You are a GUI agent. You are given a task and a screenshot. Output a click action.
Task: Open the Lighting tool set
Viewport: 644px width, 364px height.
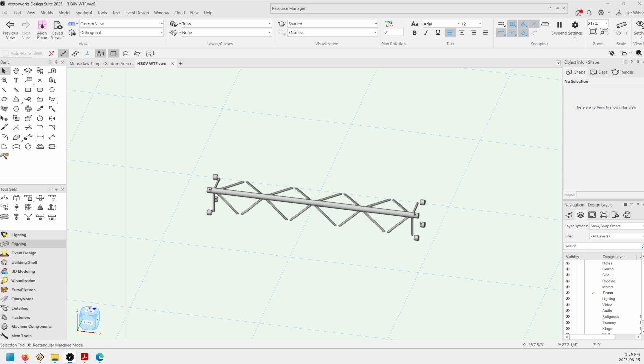click(19, 235)
